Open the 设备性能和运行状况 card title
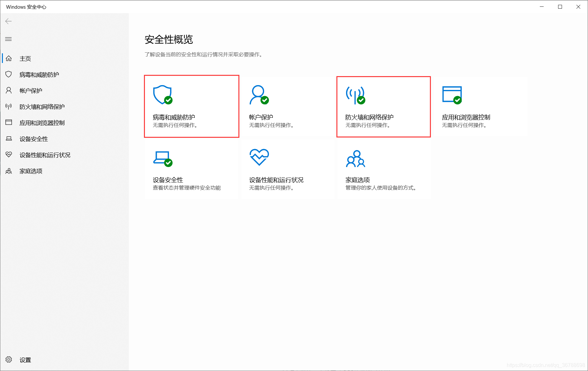This screenshot has width=588, height=371. click(276, 180)
